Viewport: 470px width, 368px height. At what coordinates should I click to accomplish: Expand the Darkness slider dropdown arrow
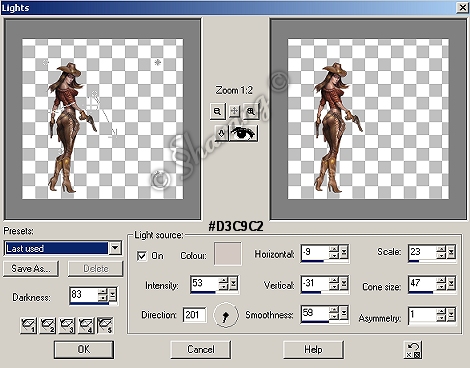coord(113,295)
